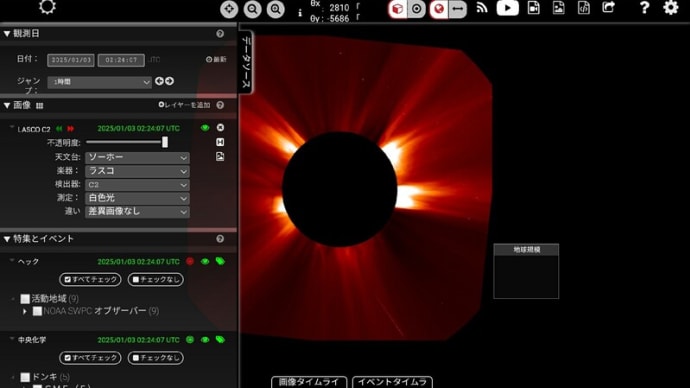Expand the NOAA SWPC オブザーバー tree node
This screenshot has height=388, width=690.
pyautogui.click(x=25, y=311)
